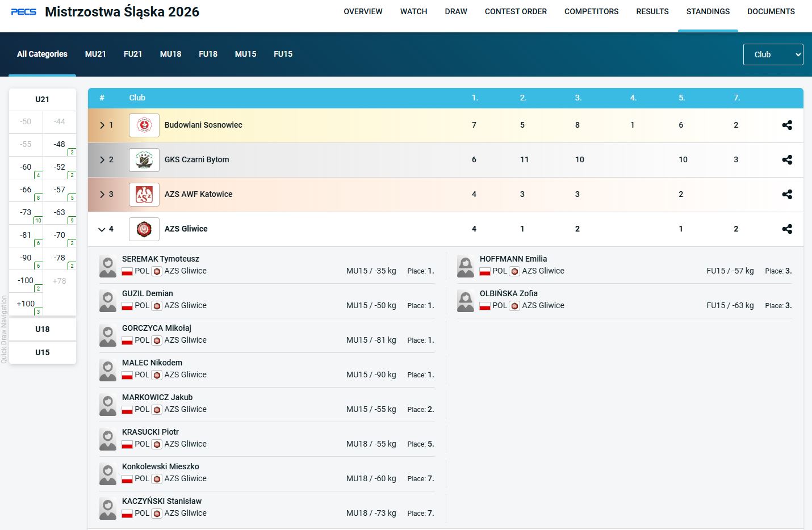The image size is (812, 530).
Task: Open U18 section in quick draw navigation
Action: (43, 329)
